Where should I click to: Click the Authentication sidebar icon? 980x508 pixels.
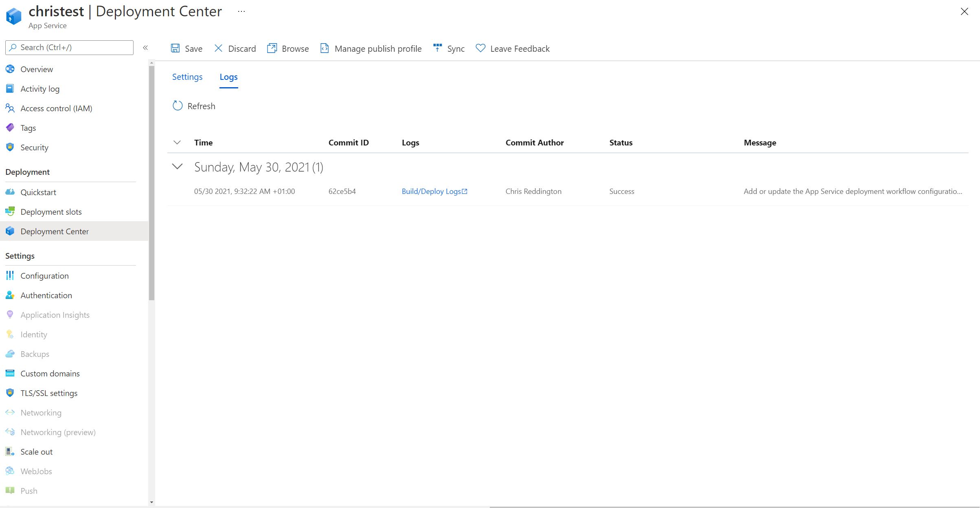click(x=10, y=295)
